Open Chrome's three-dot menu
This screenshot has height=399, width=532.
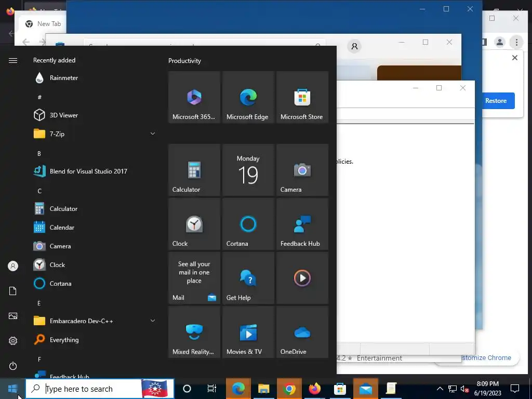click(516, 42)
